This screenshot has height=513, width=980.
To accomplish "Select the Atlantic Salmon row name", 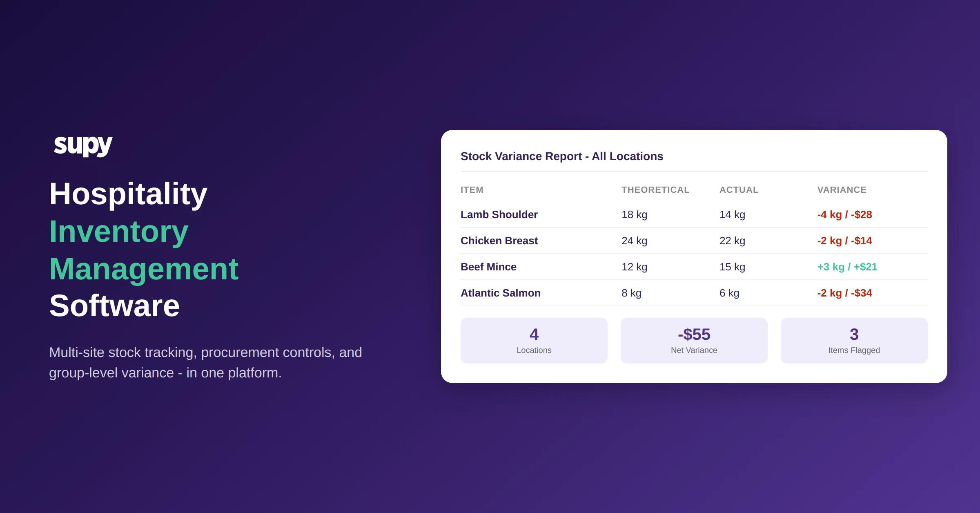I will (x=501, y=293).
